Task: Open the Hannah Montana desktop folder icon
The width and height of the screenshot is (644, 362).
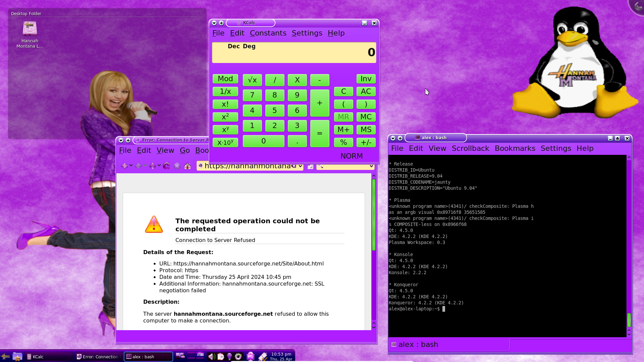Action: (x=30, y=35)
